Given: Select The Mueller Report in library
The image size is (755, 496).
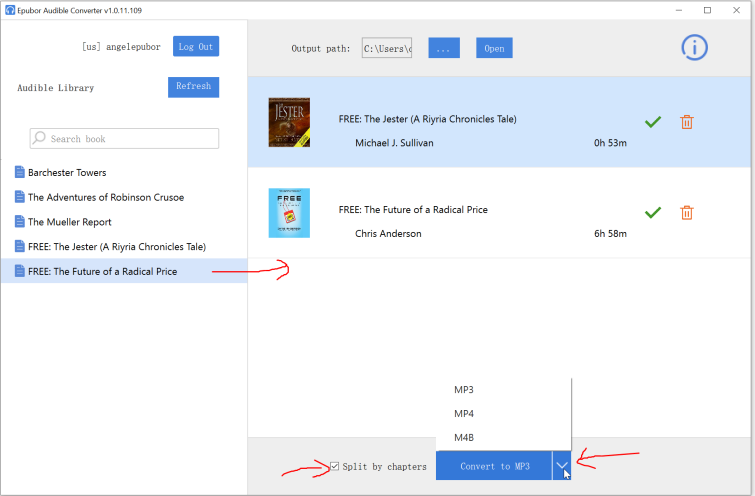Looking at the screenshot, I should [69, 222].
